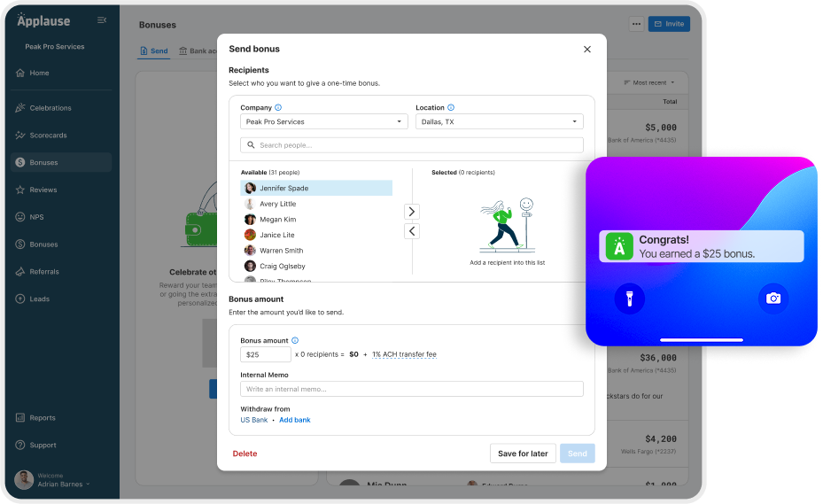Click the Celebrations party popper icon
The image size is (823, 504).
click(20, 108)
